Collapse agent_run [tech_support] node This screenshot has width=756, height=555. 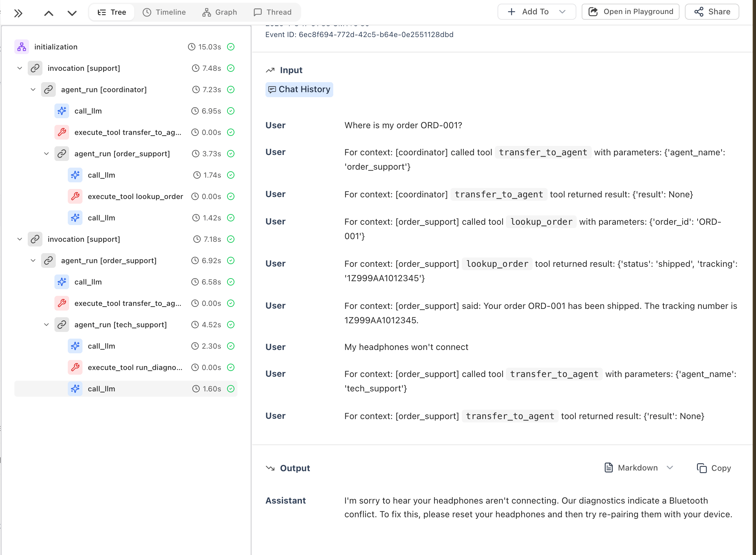click(x=46, y=325)
